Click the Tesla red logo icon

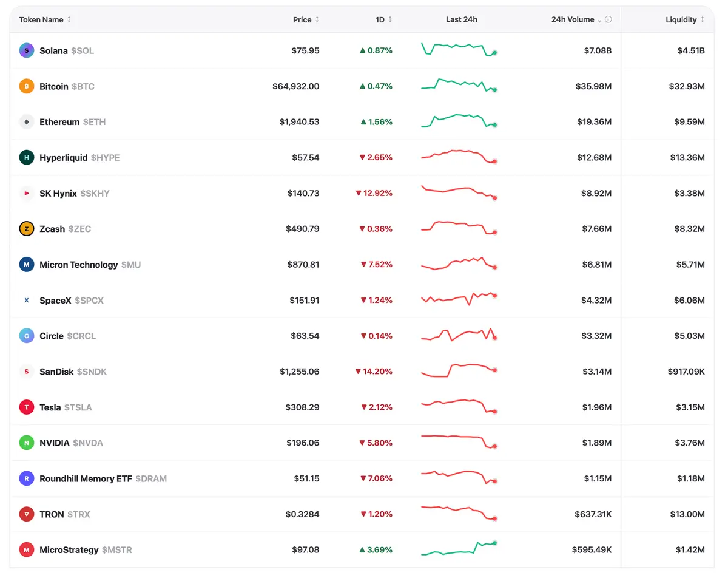(x=27, y=407)
